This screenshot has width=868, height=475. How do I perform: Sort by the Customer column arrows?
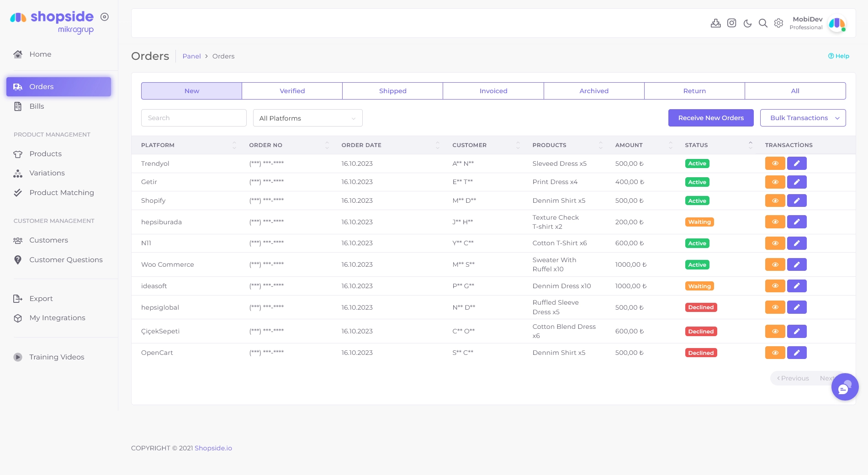point(518,145)
